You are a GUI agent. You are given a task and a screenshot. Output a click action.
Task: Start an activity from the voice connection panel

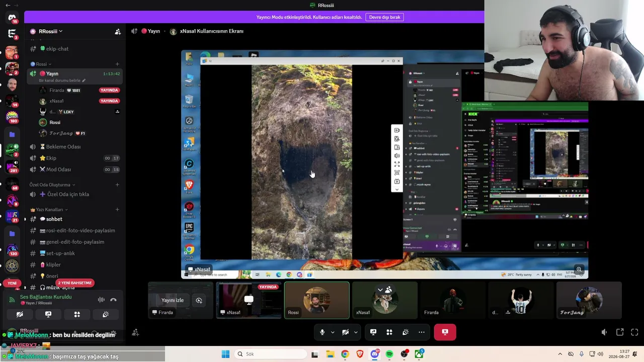pos(77,314)
